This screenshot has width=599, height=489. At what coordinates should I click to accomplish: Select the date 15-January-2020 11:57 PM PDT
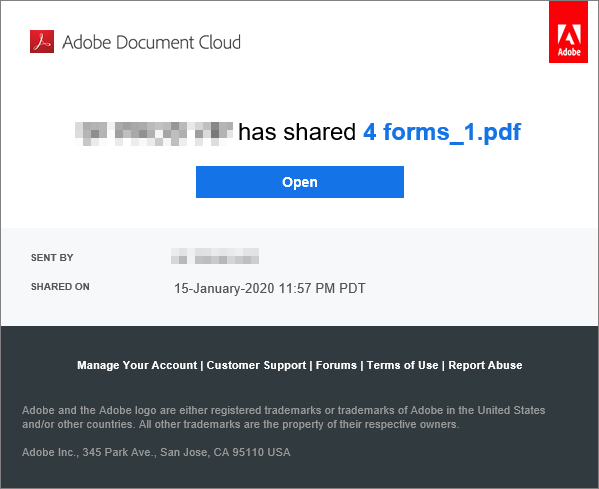[270, 288]
